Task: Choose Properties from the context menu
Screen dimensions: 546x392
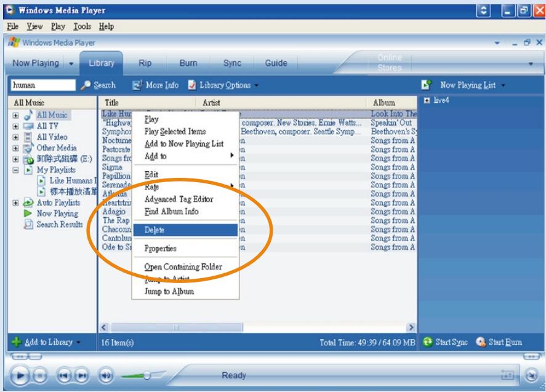Action: pyautogui.click(x=186, y=248)
